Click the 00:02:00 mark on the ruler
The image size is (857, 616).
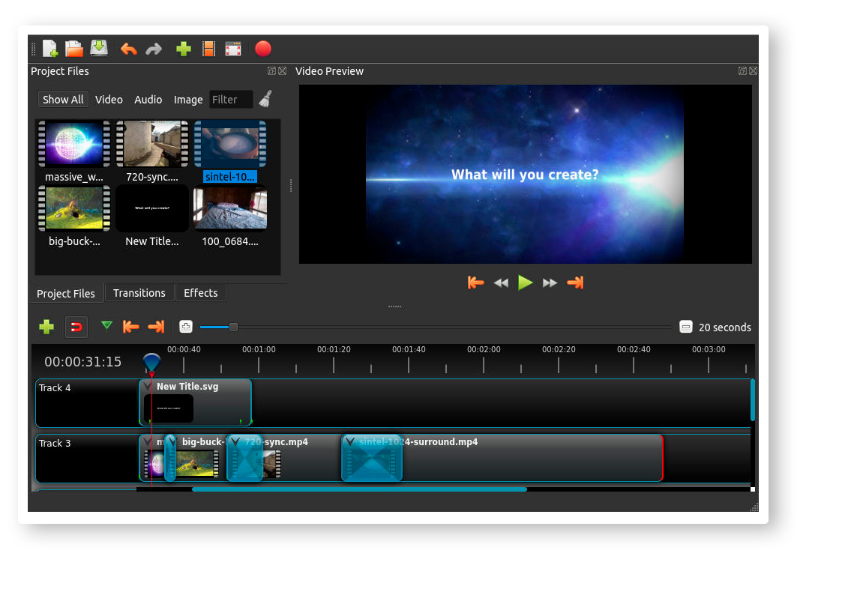484,349
